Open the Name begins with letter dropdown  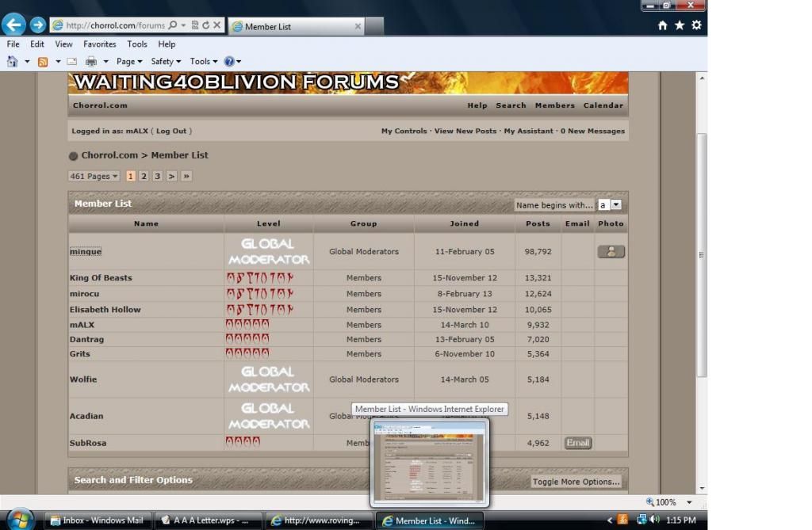pyautogui.click(x=610, y=205)
